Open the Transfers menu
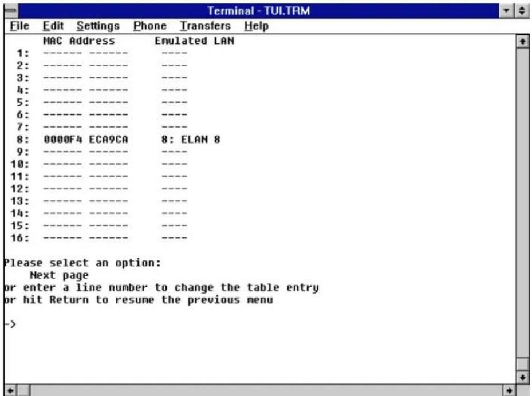Image resolution: width=532 pixels, height=396 pixels. (x=205, y=26)
